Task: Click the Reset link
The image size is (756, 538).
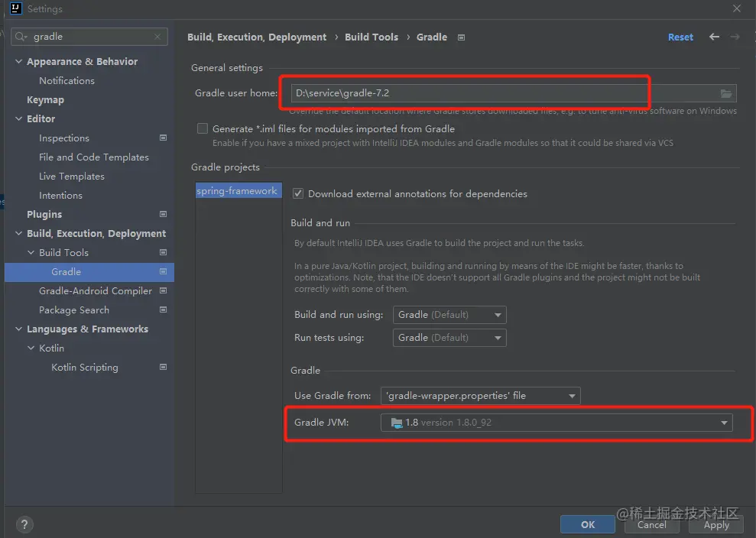Action: (x=680, y=37)
